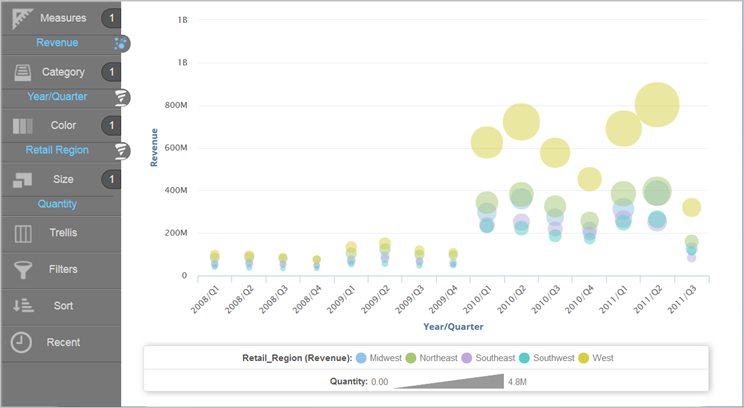
Task: Open the Recent clock icon
Action: [x=22, y=342]
